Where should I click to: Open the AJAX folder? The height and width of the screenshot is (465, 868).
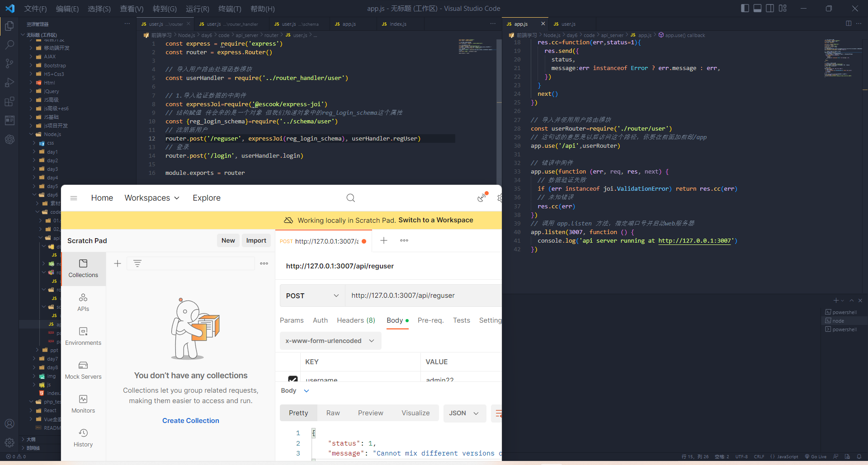click(50, 56)
